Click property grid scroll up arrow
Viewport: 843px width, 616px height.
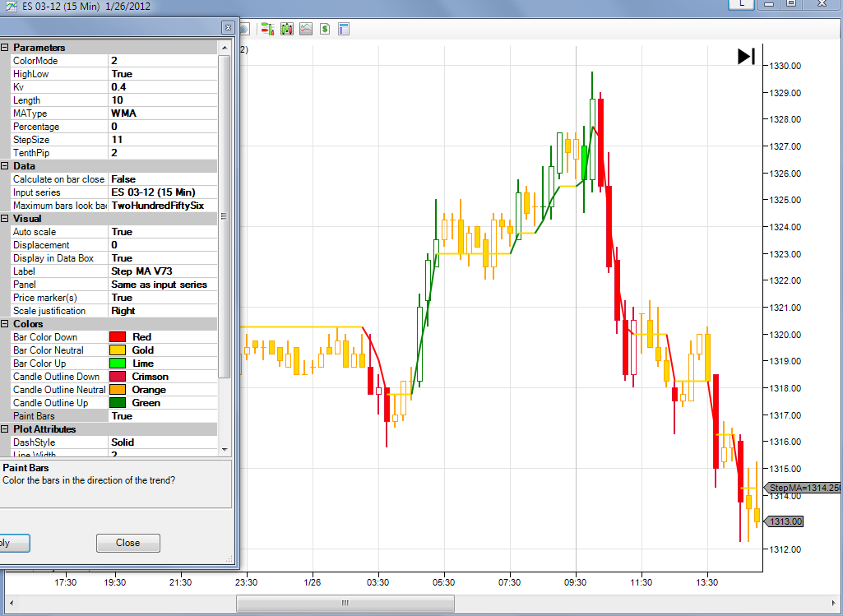pyautogui.click(x=225, y=48)
